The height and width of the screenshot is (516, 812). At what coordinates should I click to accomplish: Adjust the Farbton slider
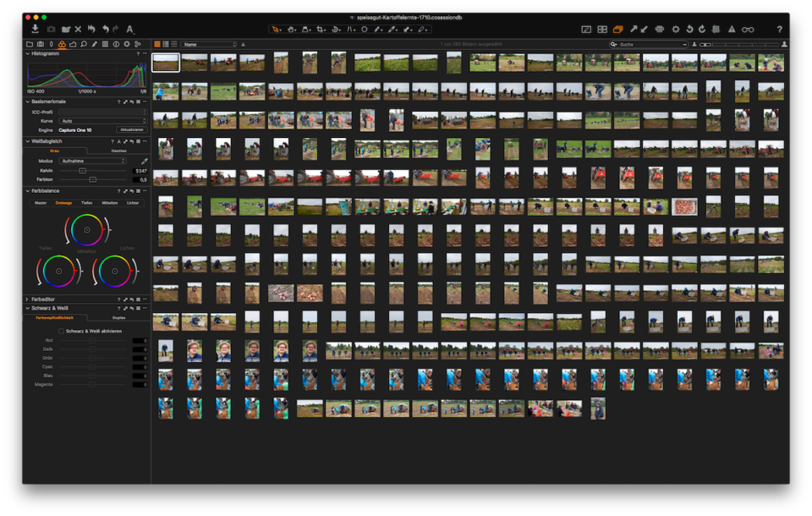click(93, 179)
